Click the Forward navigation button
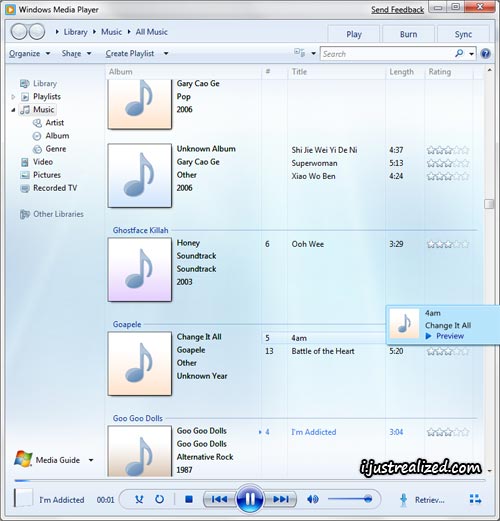The image size is (500, 521). [37, 32]
